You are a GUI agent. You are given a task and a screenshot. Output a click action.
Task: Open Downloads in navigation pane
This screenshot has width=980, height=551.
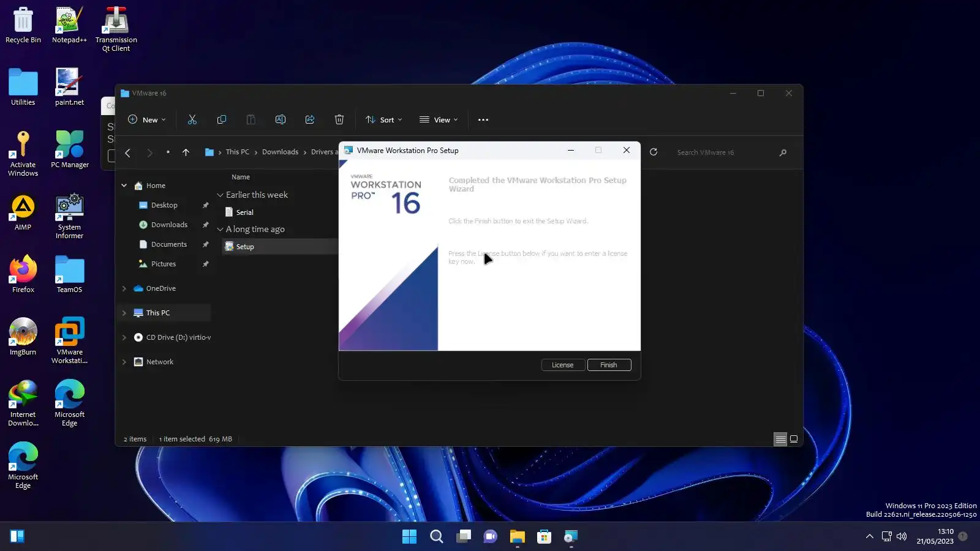coord(169,225)
